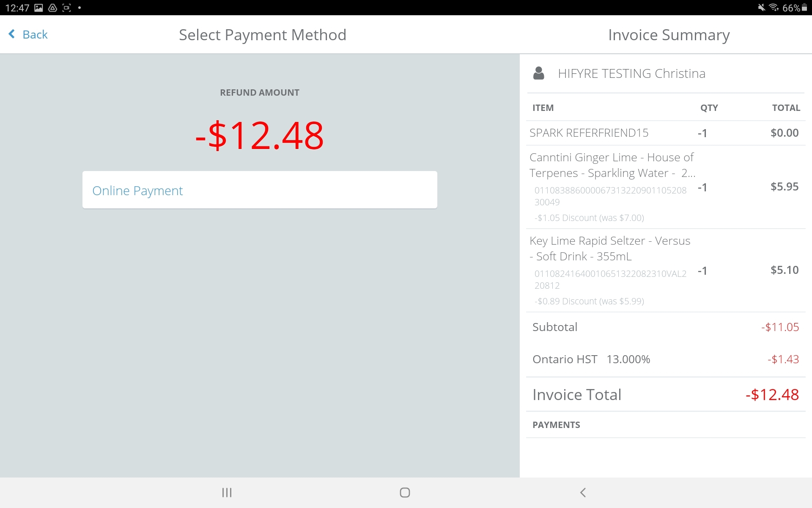Tap the Back chevron arrow icon
The height and width of the screenshot is (508, 812).
12,34
